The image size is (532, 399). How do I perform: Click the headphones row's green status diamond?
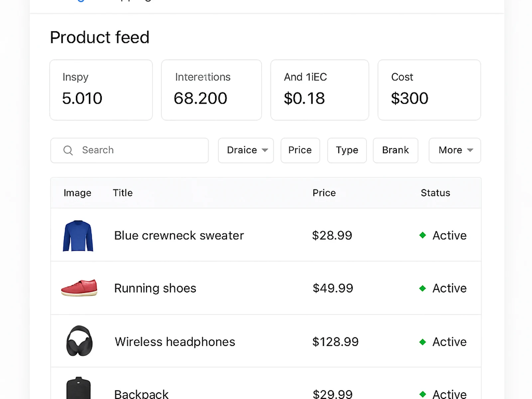(x=423, y=342)
